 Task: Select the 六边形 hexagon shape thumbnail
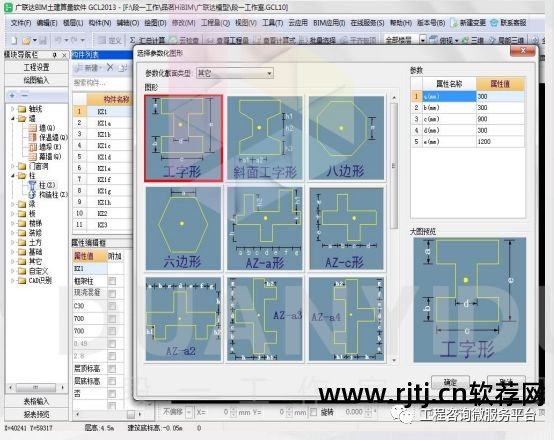pyautogui.click(x=183, y=229)
